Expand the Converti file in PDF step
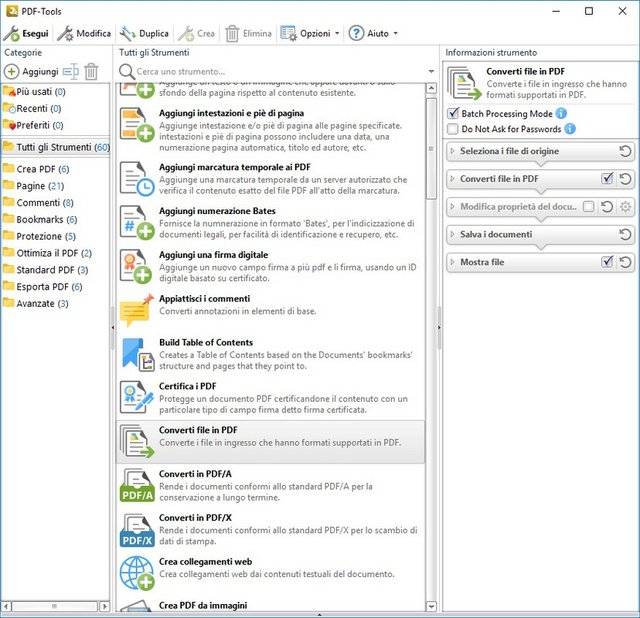Screen dimensions: 640x618 tap(452, 179)
